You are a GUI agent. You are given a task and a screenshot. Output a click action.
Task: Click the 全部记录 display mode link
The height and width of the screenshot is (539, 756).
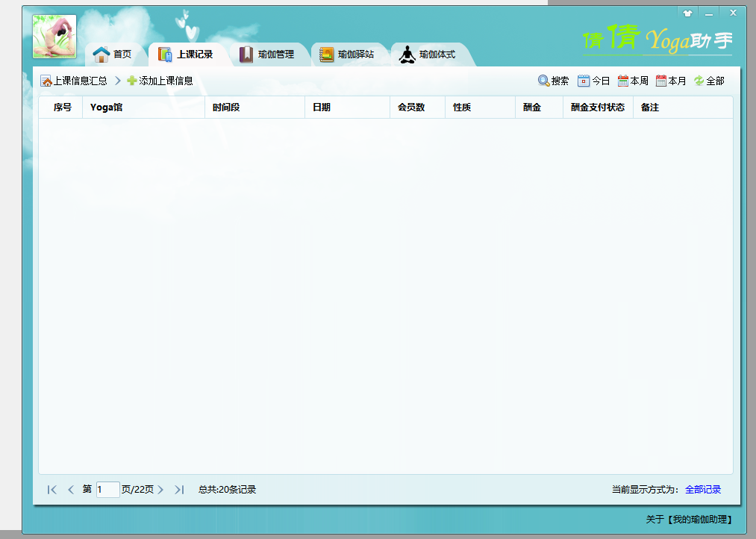click(x=703, y=490)
